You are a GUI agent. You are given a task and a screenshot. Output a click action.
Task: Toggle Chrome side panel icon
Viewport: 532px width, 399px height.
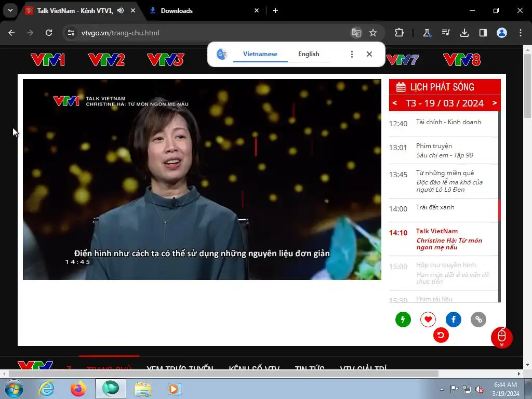[x=483, y=33]
